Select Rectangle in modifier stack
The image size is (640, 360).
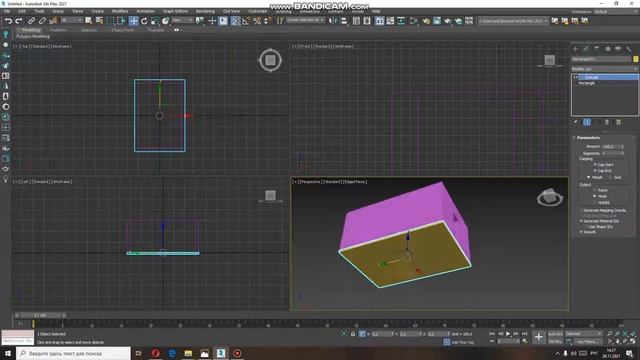[586, 83]
